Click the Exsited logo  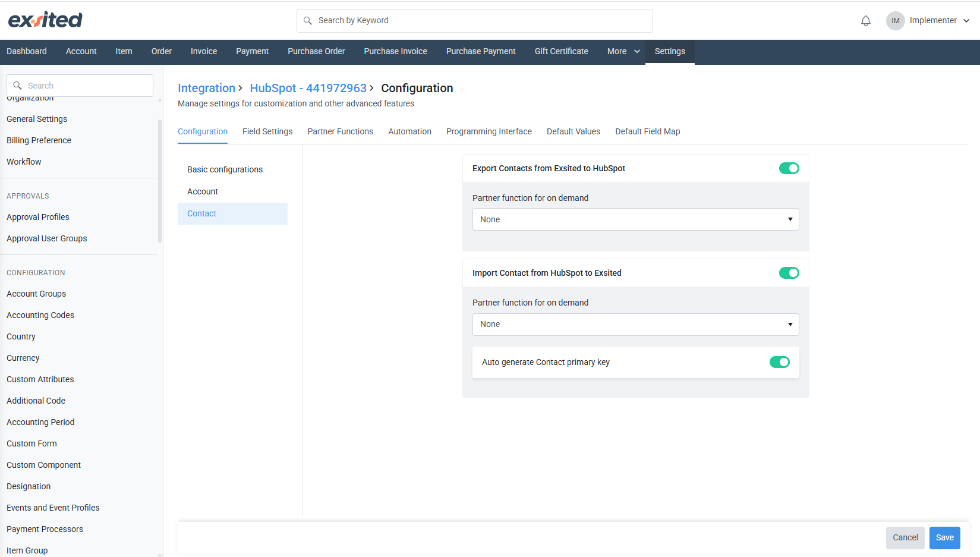[45, 20]
